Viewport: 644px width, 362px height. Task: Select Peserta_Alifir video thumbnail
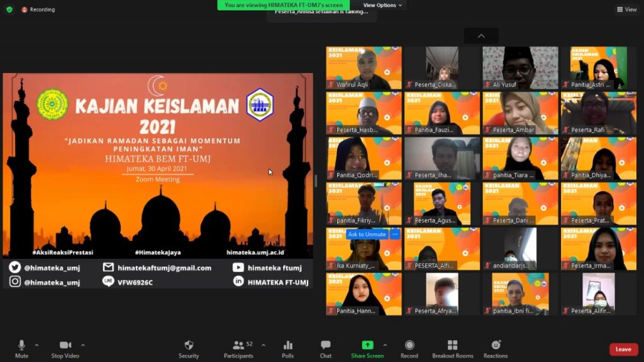pos(599,294)
